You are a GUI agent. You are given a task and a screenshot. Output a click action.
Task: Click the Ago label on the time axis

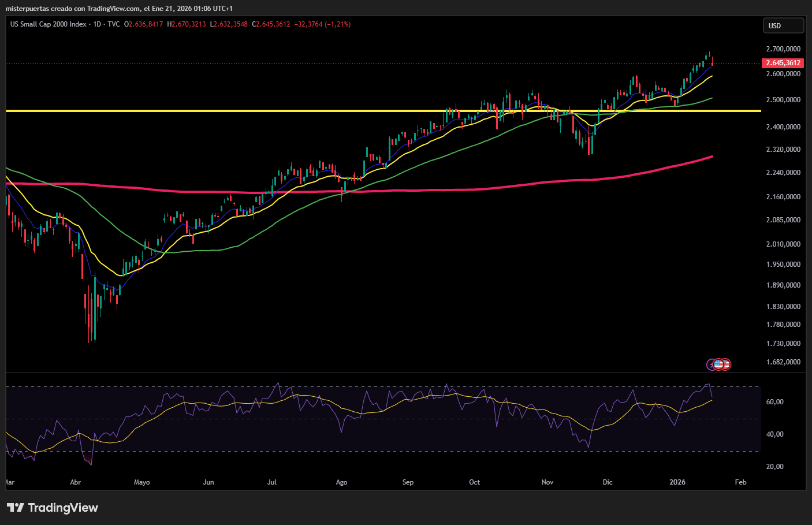pyautogui.click(x=341, y=482)
